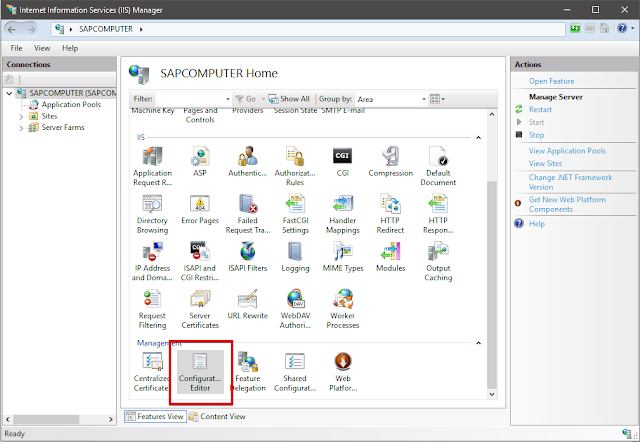Click the green refresh page icon
The image size is (640, 442).
575,29
